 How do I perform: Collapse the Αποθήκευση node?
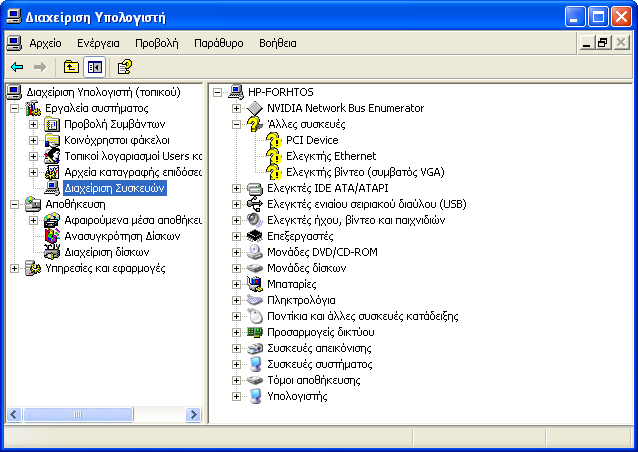click(x=14, y=204)
